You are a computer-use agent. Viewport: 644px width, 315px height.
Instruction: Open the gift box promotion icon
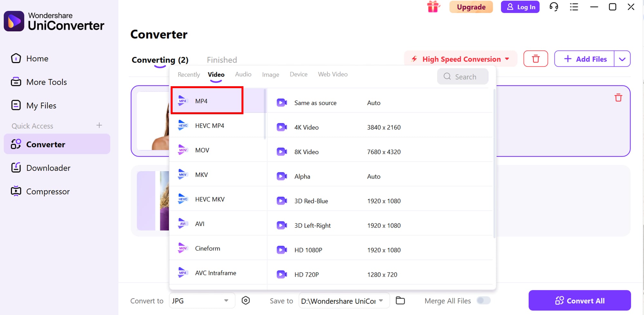pos(433,7)
